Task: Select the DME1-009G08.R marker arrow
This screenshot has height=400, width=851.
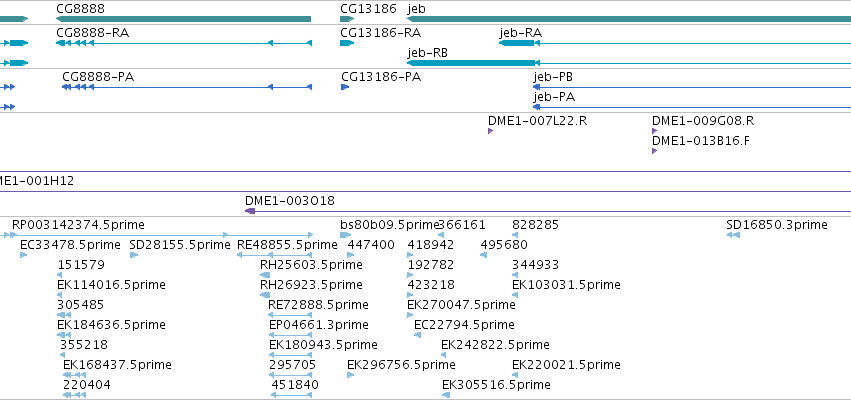Action: point(655,131)
